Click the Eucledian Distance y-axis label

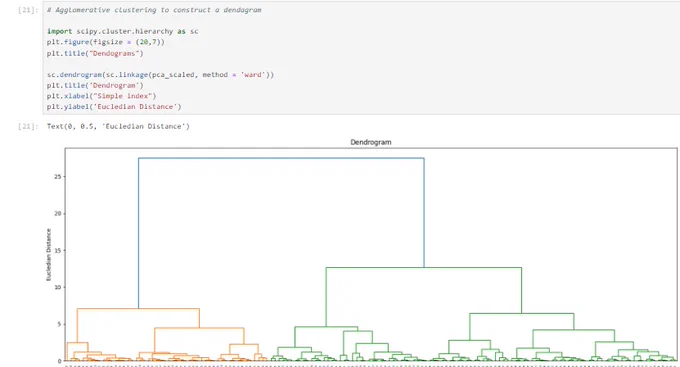(x=49, y=255)
